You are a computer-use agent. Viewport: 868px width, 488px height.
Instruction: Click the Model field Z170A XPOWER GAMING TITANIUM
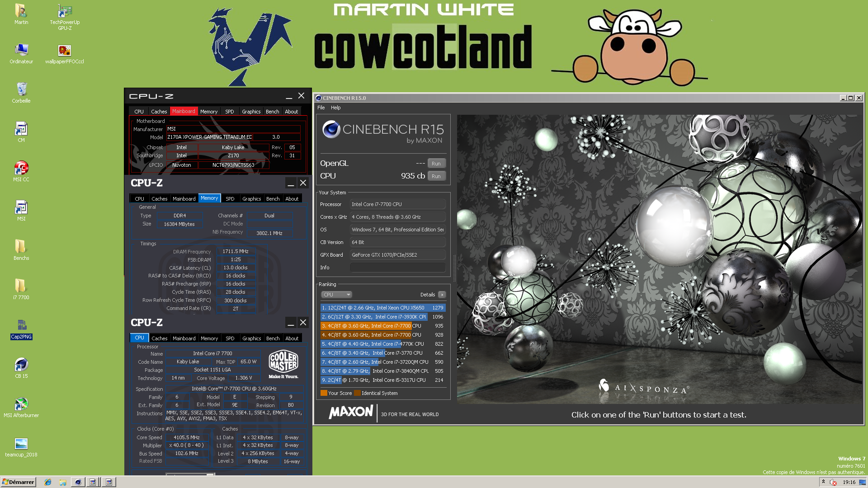pos(210,137)
